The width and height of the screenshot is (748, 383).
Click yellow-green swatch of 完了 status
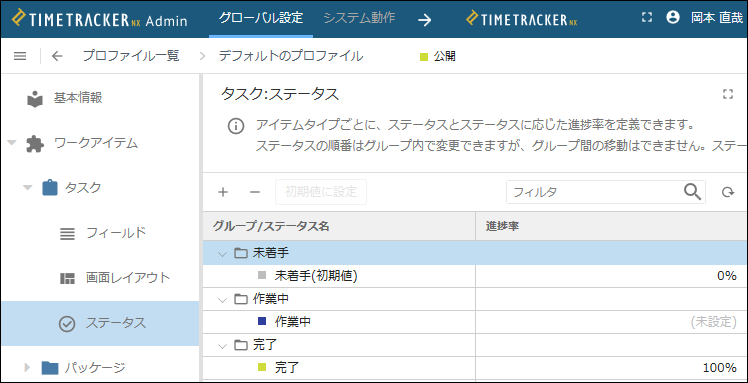point(261,367)
